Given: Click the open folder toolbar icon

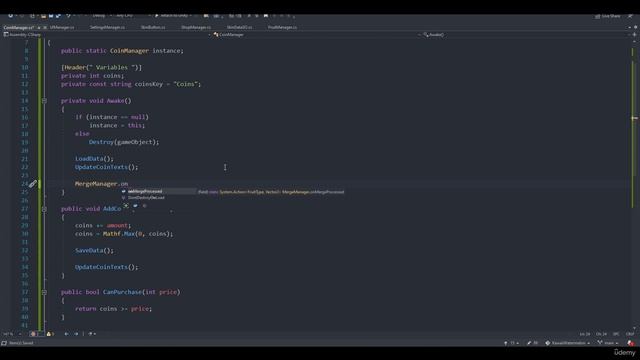Looking at the screenshot, I should coord(43,16).
